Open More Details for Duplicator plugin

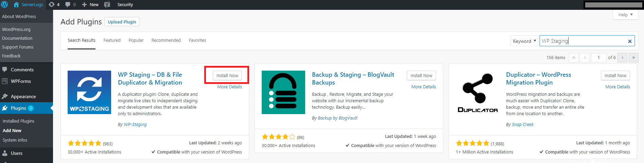click(617, 87)
